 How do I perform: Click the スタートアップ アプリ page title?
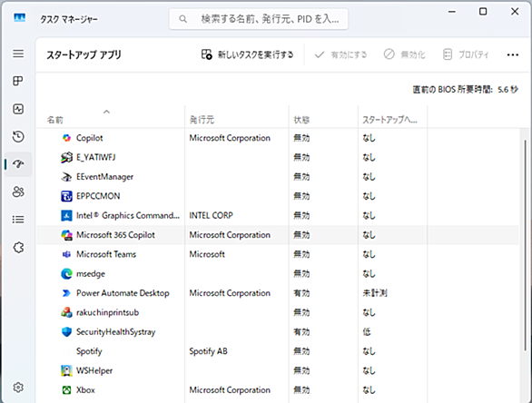point(84,54)
